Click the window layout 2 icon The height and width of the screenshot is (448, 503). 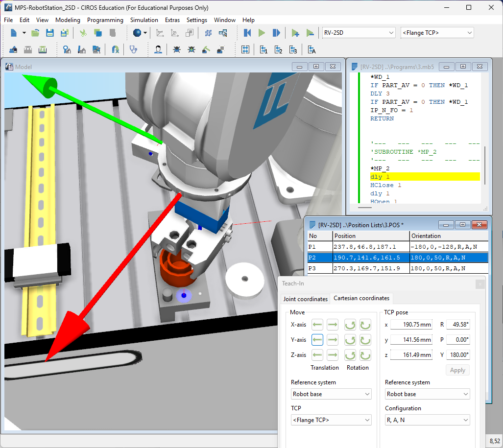click(278, 50)
